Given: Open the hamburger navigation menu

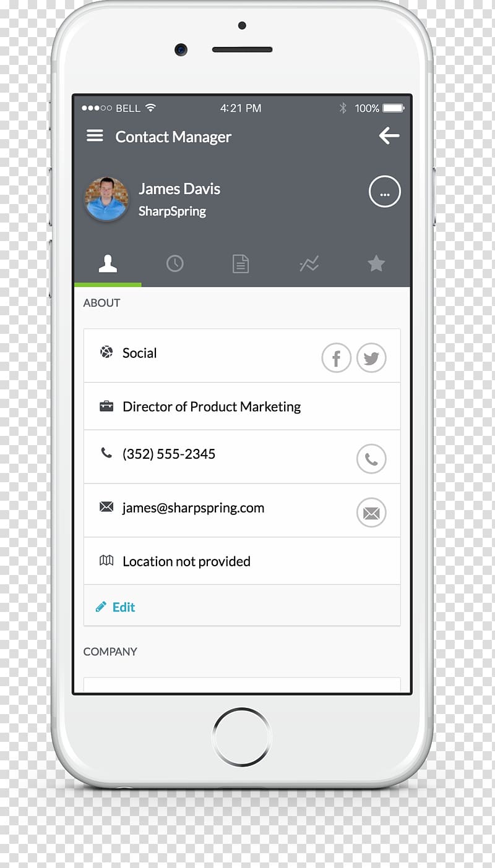Looking at the screenshot, I should [x=95, y=136].
